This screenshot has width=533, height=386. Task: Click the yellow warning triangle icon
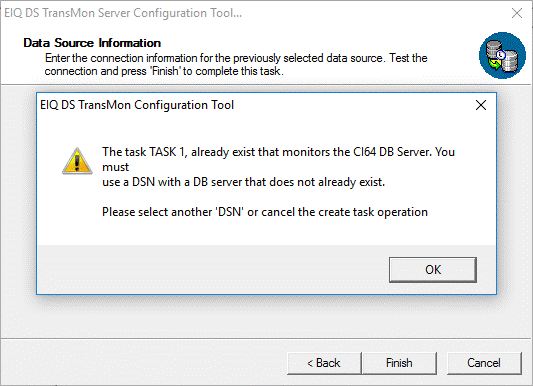(x=77, y=161)
